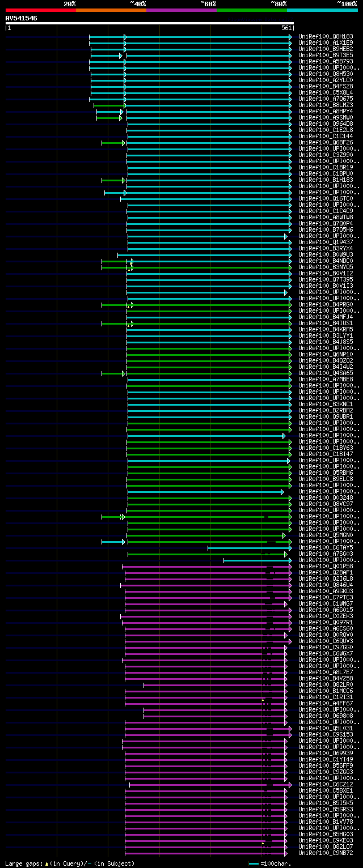Open UniRef100_Q5RBM6 hit
The width and height of the screenshot is (363, 868).
[x=326, y=473]
